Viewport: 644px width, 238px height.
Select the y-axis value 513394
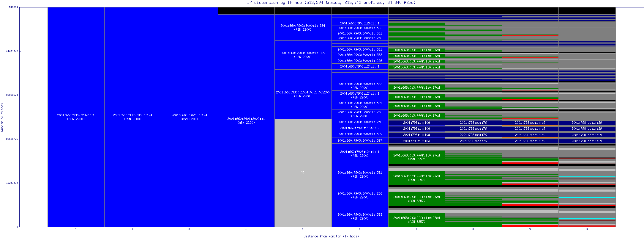13,7
